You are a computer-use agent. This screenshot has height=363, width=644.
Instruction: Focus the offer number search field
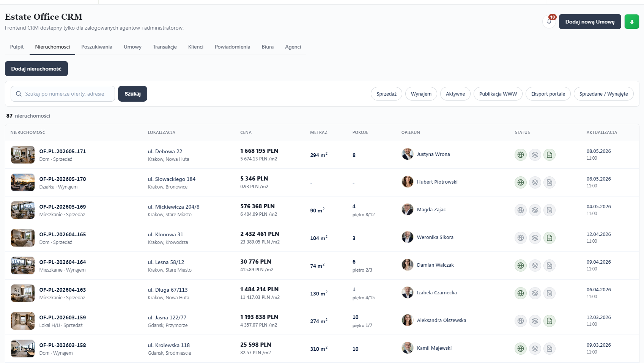coord(63,94)
